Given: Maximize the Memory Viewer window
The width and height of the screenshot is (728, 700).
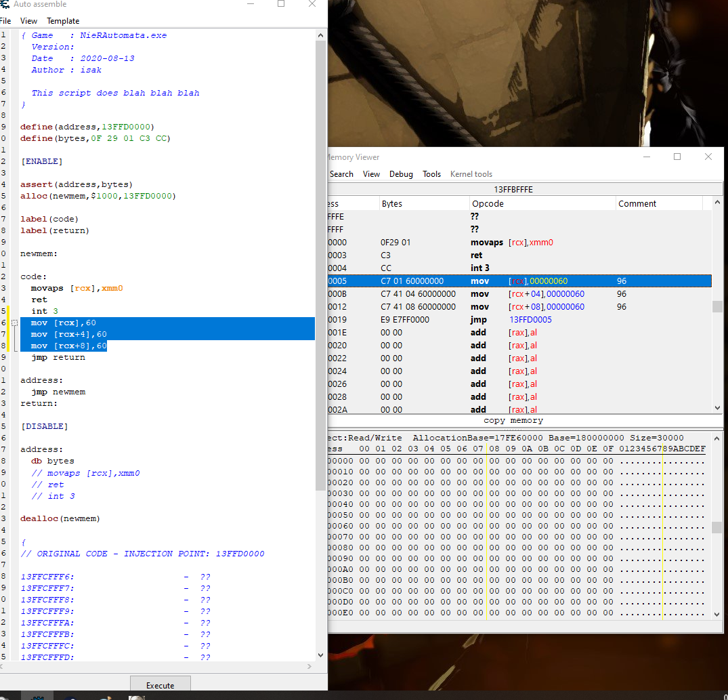Looking at the screenshot, I should tap(677, 157).
